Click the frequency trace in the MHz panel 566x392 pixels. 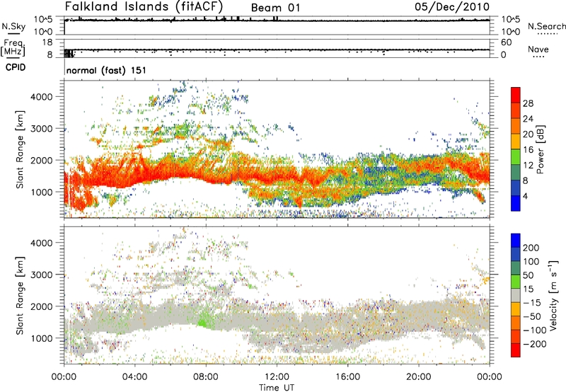point(277,50)
